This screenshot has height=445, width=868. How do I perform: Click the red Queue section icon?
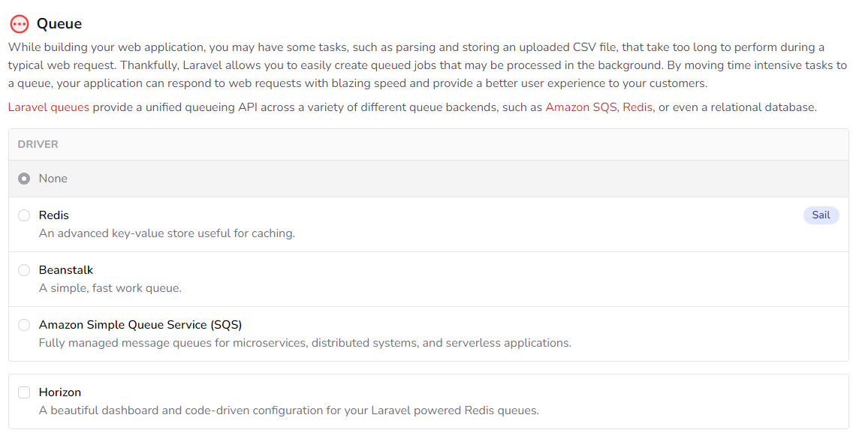pyautogui.click(x=19, y=23)
